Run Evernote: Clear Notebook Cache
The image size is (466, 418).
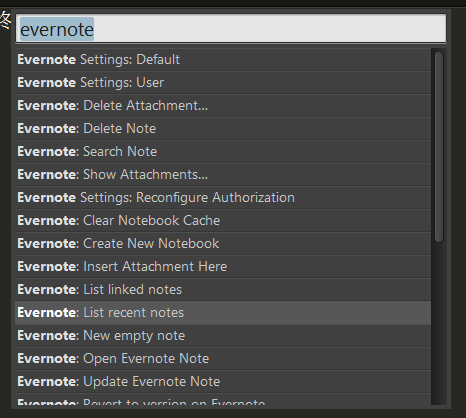tap(223, 220)
